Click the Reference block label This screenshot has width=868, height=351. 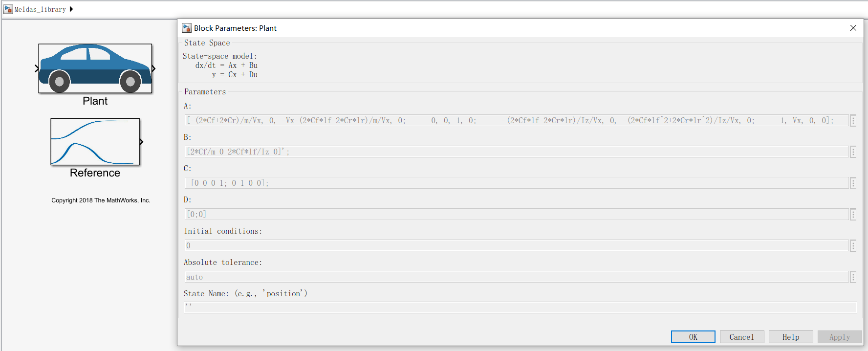pos(95,173)
